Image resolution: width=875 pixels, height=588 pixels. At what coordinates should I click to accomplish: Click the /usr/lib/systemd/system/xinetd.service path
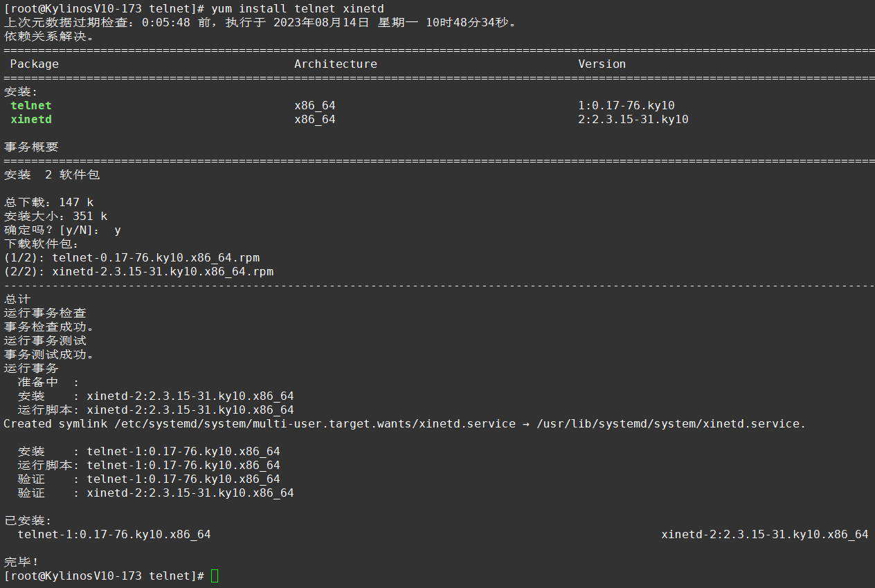671,423
